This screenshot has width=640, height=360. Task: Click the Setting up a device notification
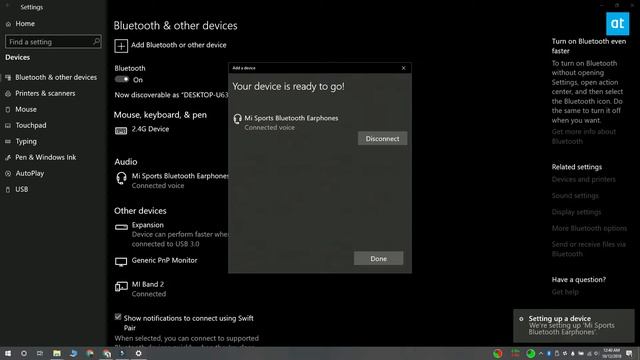(x=574, y=326)
